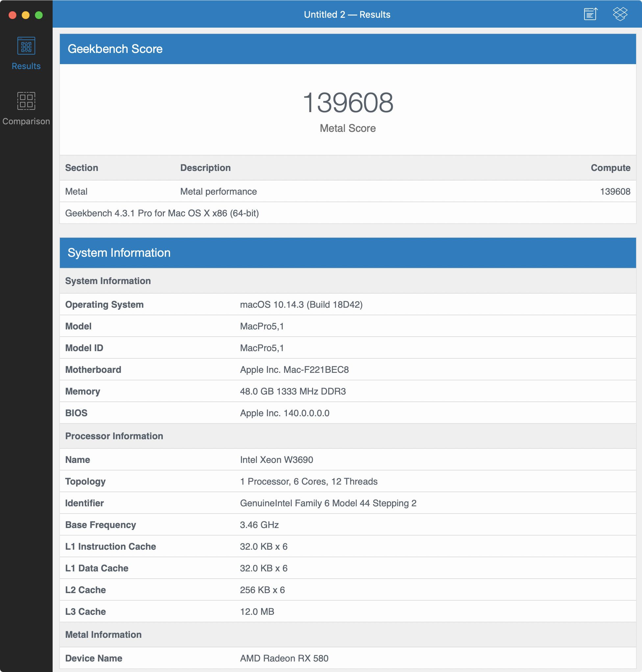Click the green fullscreen window button

pos(39,15)
